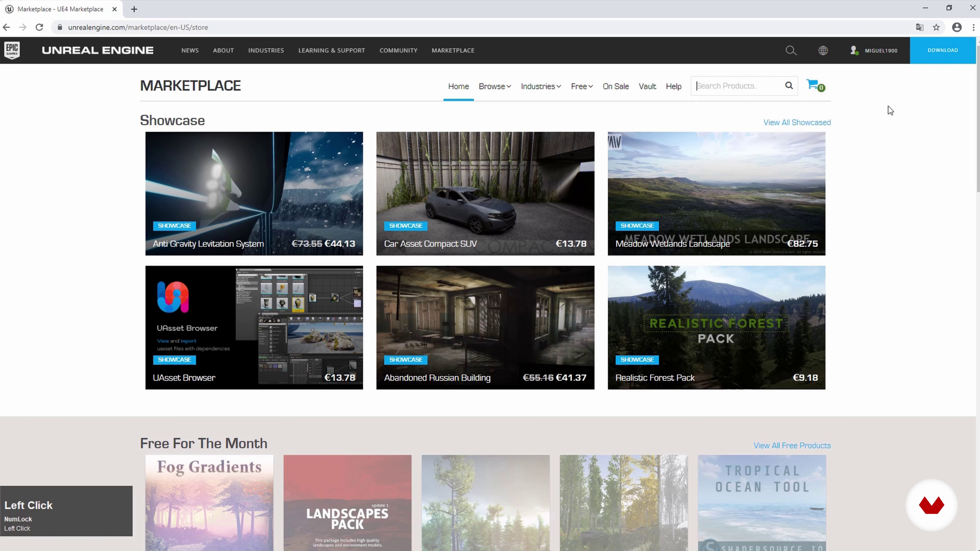Open marketplace Help

pos(673,86)
